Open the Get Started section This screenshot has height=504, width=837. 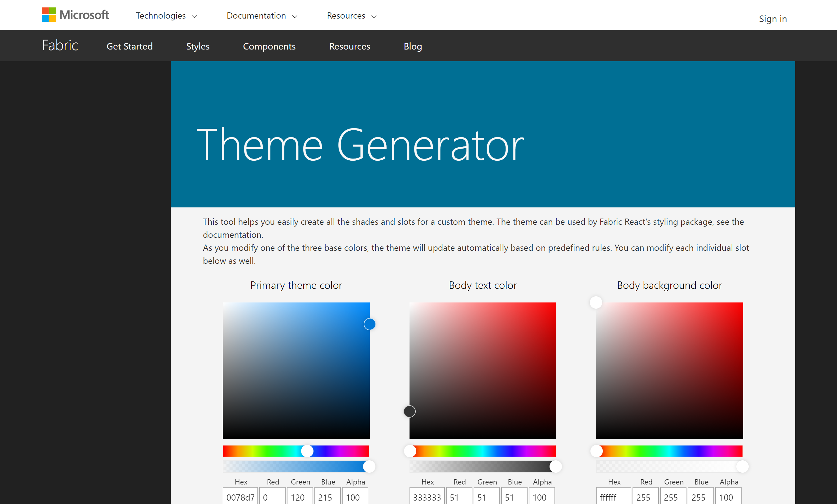(129, 46)
